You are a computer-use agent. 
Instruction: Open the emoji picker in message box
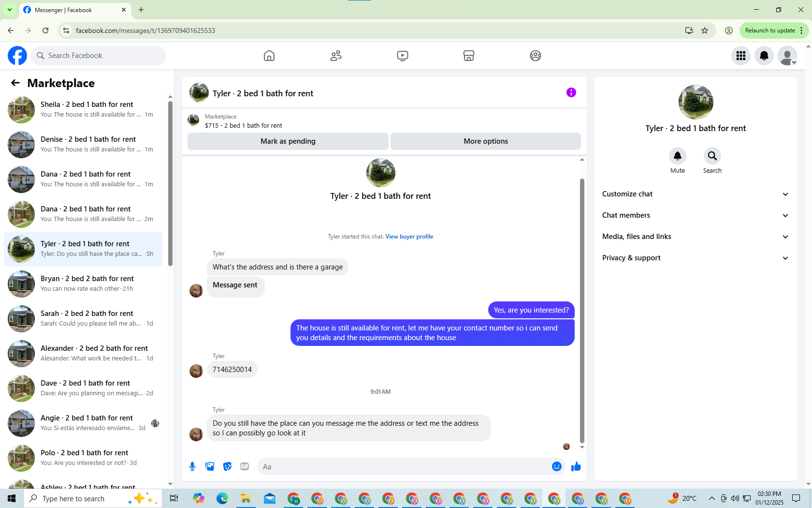click(x=557, y=466)
